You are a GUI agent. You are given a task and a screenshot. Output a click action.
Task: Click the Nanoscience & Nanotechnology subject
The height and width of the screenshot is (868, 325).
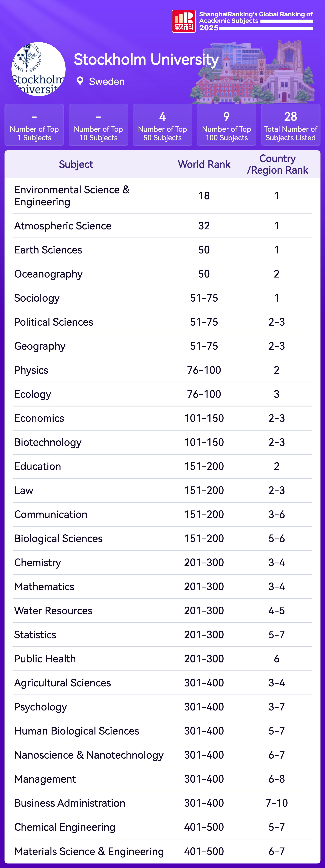[x=89, y=755]
